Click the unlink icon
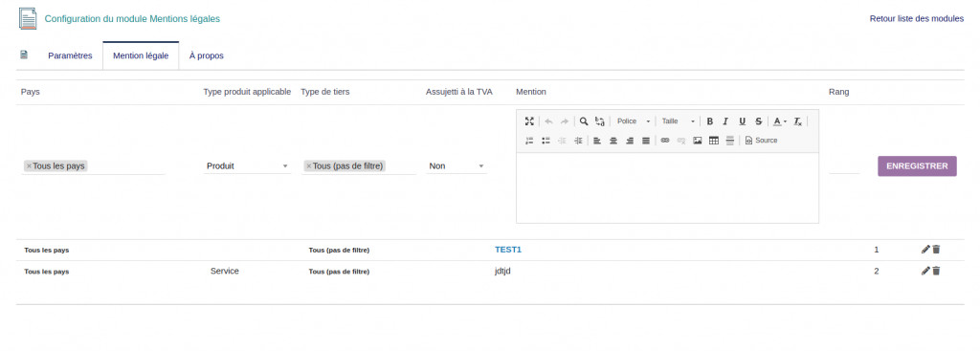This screenshot has width=980, height=351. click(x=681, y=141)
